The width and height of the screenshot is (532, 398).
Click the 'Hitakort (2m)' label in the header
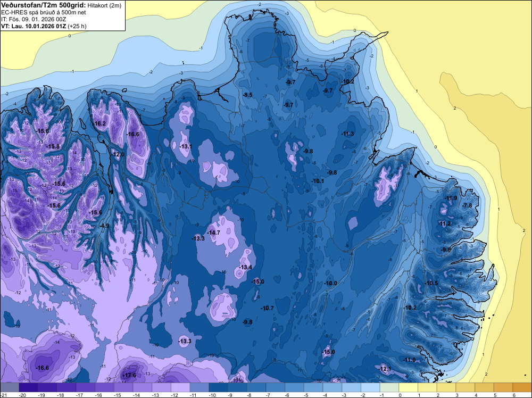coord(104,5)
